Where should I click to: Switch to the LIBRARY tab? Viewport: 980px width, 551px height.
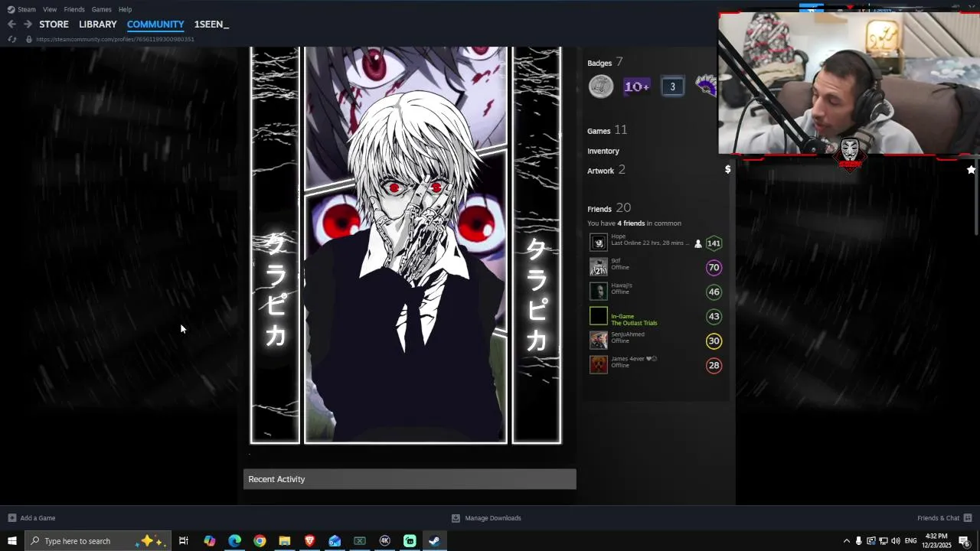coord(98,24)
